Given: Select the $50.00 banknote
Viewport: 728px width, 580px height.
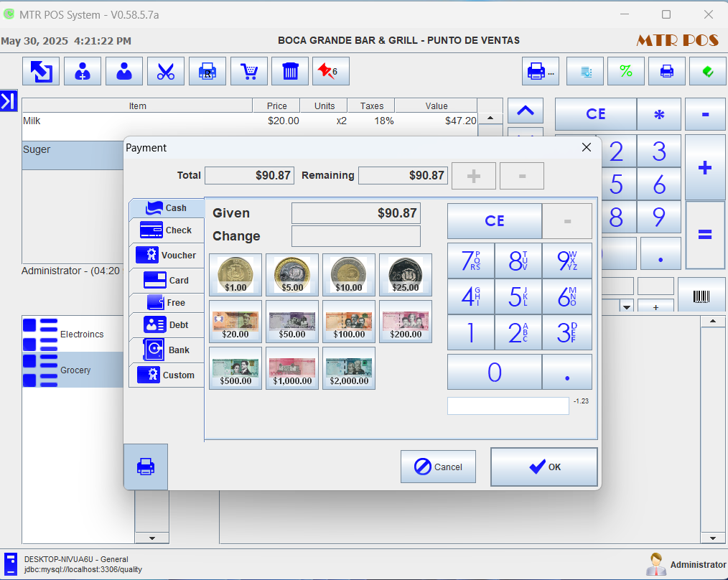Looking at the screenshot, I should [x=292, y=322].
